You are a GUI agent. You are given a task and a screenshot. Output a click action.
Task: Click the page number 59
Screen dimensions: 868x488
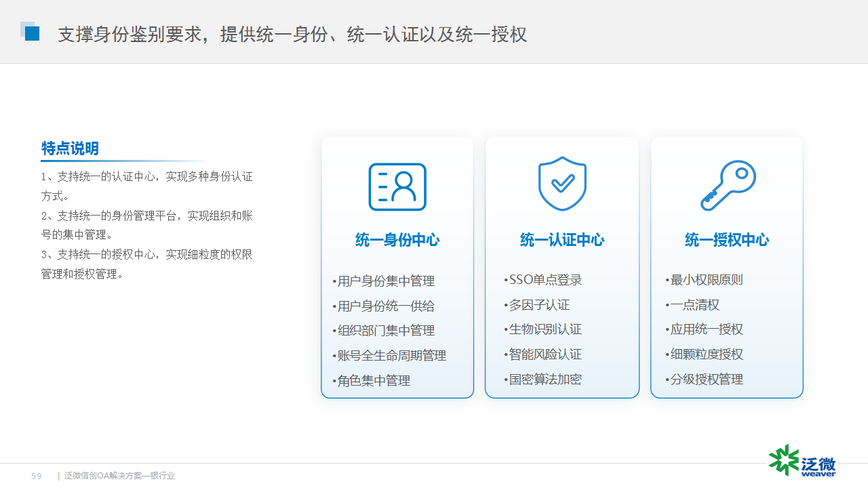click(x=37, y=476)
